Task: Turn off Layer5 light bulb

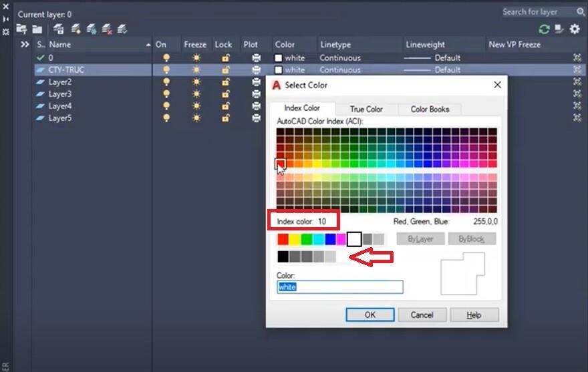Action: click(166, 118)
